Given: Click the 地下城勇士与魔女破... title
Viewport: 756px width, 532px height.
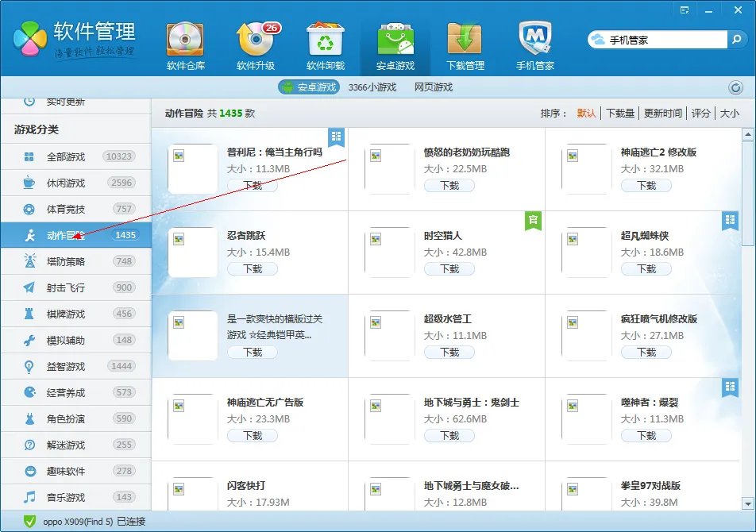Looking at the screenshot, I should click(x=471, y=486).
